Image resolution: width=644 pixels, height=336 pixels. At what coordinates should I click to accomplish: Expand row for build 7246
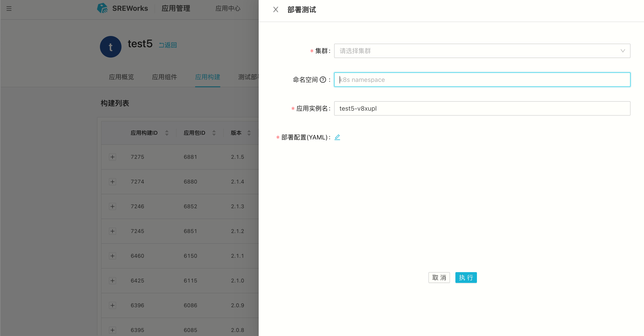(112, 206)
